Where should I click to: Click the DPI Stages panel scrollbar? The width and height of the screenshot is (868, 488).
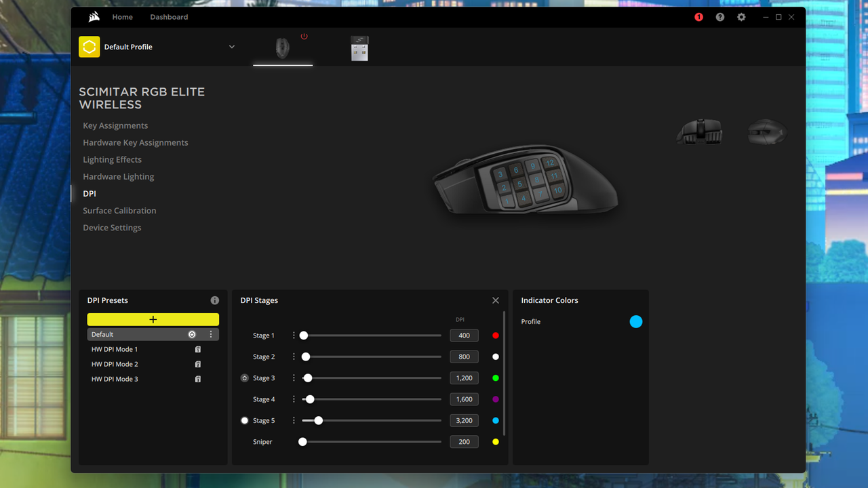coord(505,373)
